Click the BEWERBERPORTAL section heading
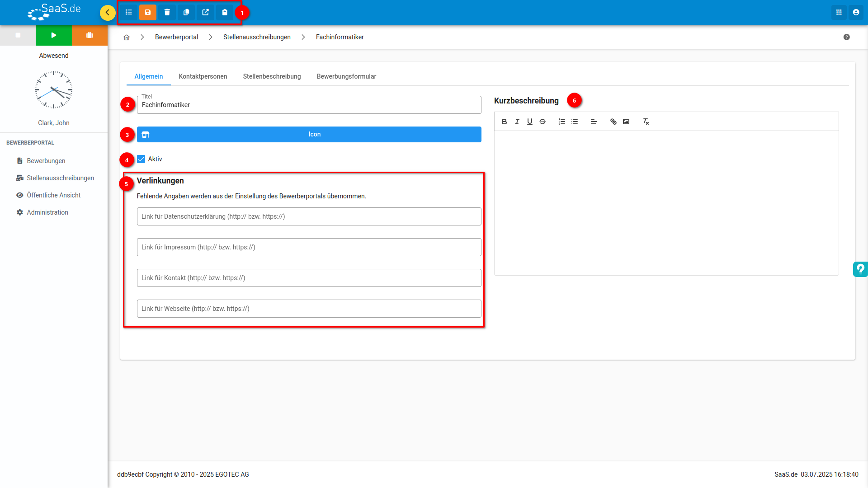The width and height of the screenshot is (868, 488). pyautogui.click(x=30, y=143)
